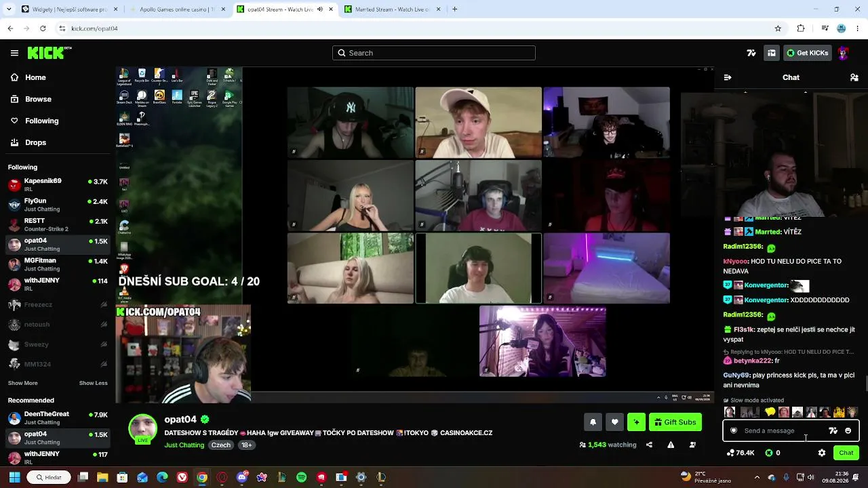This screenshot has height=488, width=868.
Task: Send message with green Chat button
Action: pyautogui.click(x=846, y=453)
